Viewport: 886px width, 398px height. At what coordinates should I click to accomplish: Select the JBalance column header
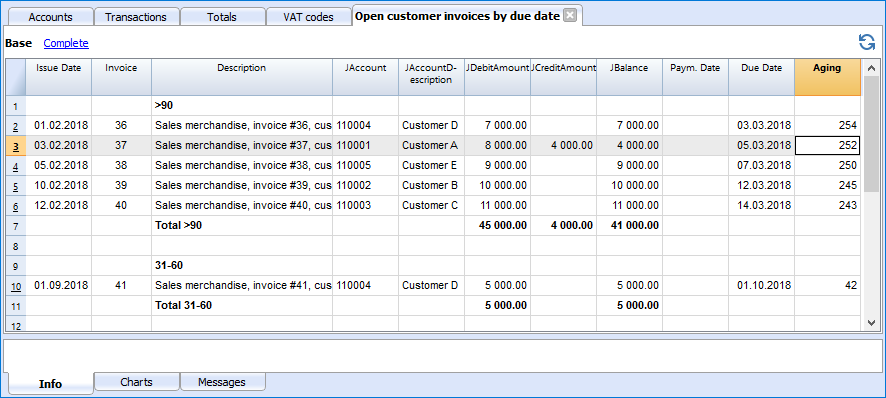pos(629,76)
